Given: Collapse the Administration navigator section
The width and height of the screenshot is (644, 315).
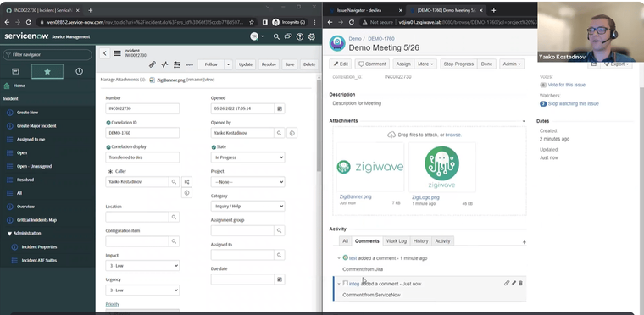Looking at the screenshot, I should click(x=9, y=233).
